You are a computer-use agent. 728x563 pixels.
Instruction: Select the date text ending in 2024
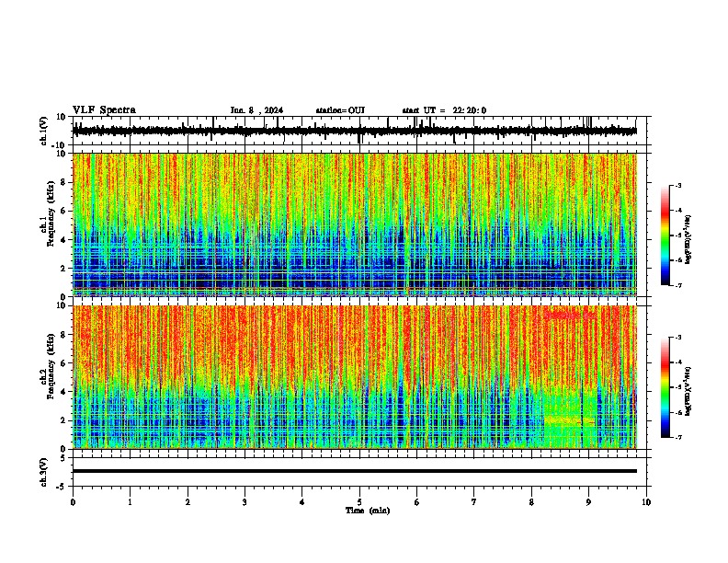point(256,110)
